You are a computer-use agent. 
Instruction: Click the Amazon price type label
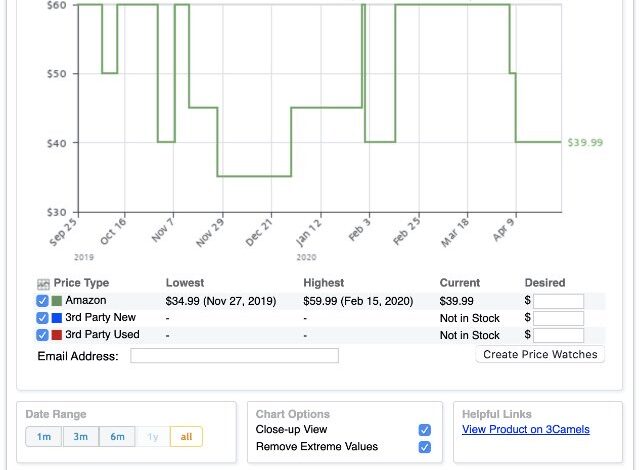click(86, 300)
